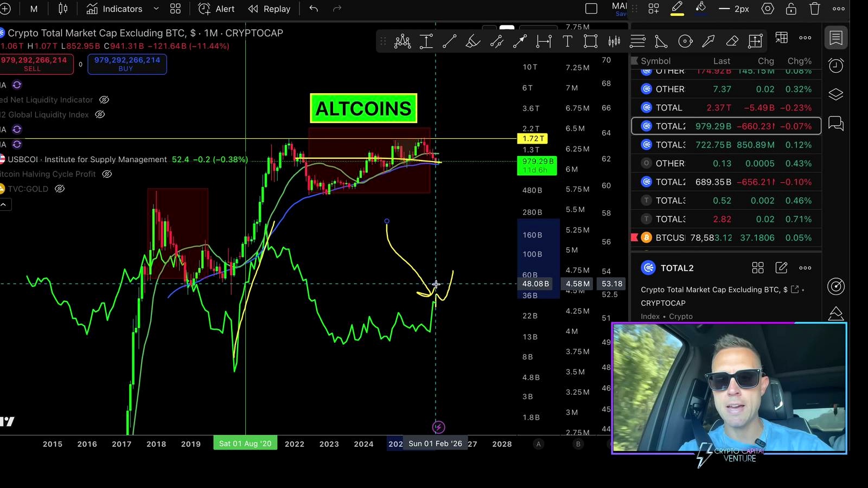Open the layout square selector
This screenshot has height=488, width=868.
pyautogui.click(x=591, y=9)
